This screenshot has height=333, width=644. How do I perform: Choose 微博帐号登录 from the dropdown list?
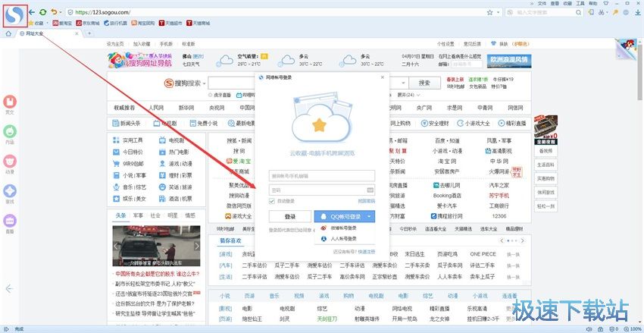[x=344, y=228]
